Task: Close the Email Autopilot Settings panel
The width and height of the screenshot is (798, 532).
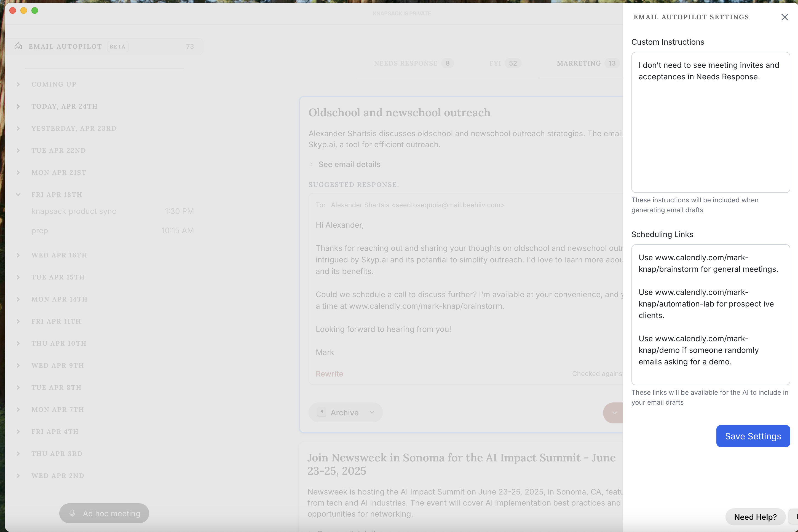Action: pos(784,17)
